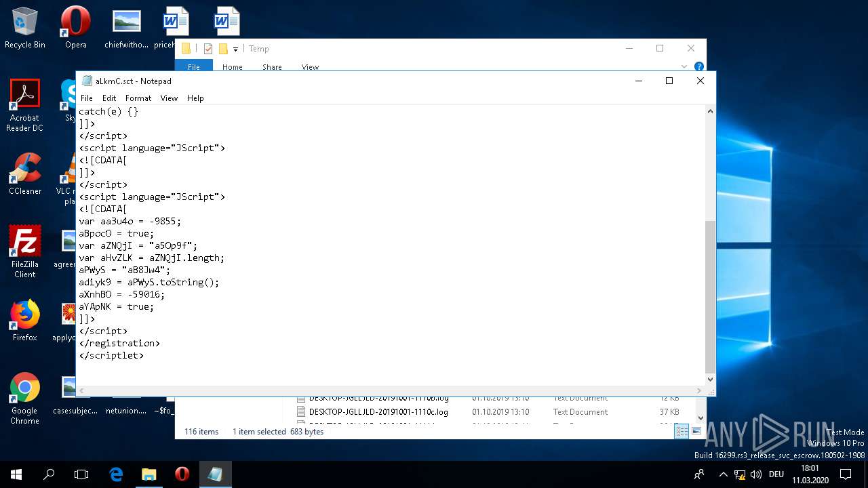Switch to Explorer Share ribbon tab
The height and width of the screenshot is (488, 868).
tap(272, 66)
